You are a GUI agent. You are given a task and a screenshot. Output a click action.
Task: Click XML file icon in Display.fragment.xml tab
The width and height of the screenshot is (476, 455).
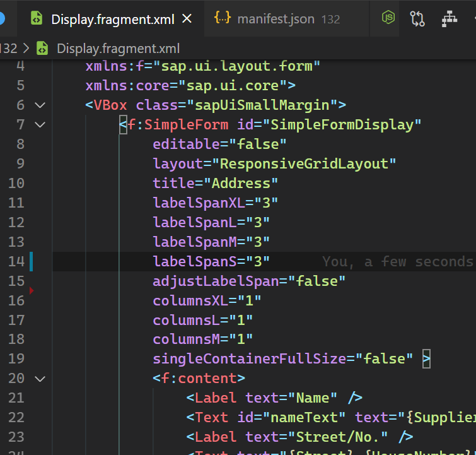click(x=37, y=18)
